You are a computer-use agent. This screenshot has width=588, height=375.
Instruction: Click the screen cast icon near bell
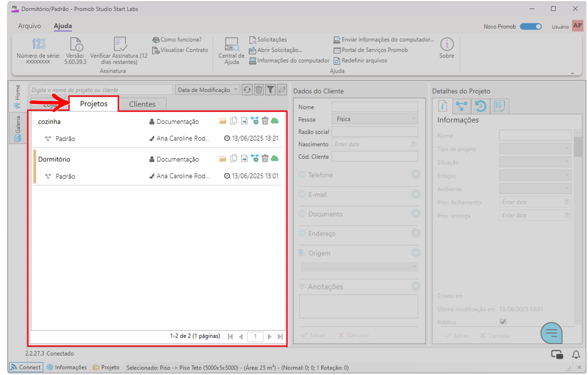coord(557,354)
